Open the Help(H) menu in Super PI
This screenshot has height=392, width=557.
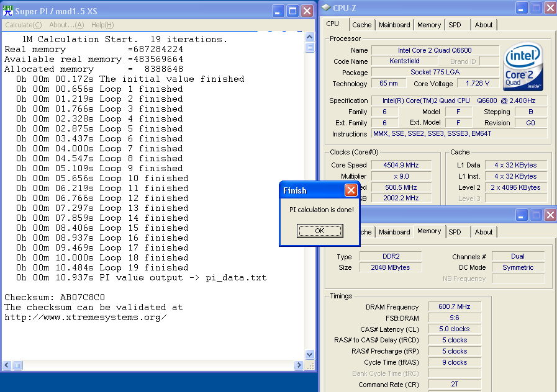point(102,25)
